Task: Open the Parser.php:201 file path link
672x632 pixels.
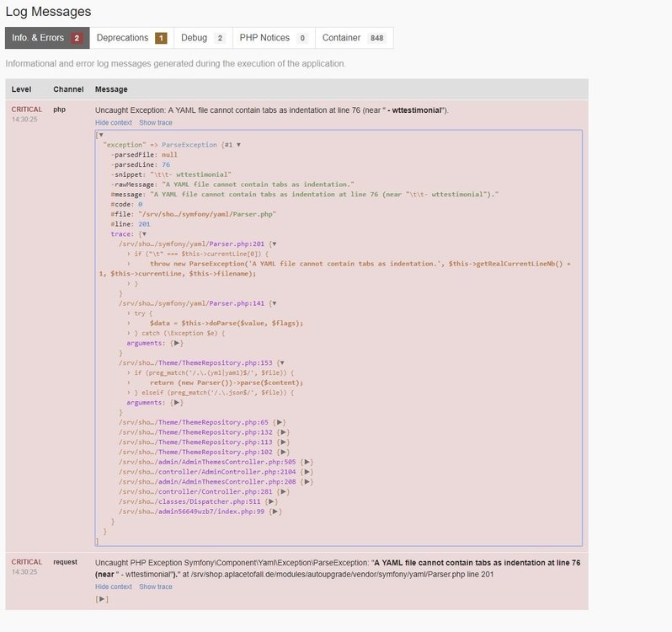Action: click(191, 244)
